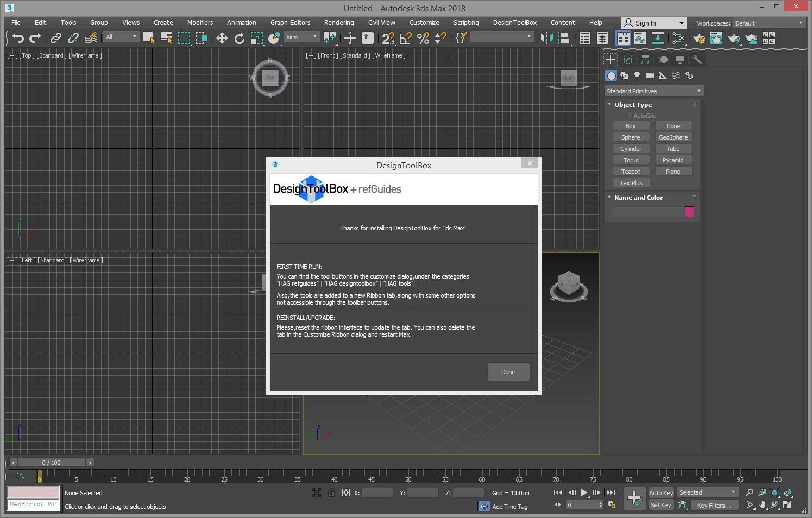812x518 pixels.
Task: Open the Schematic View icon
Action: tap(658, 38)
